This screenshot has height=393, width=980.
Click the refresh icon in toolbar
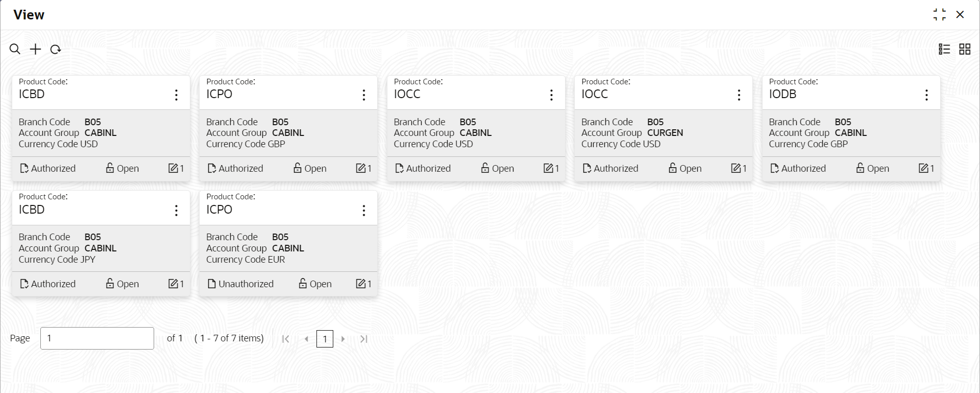pos(56,49)
